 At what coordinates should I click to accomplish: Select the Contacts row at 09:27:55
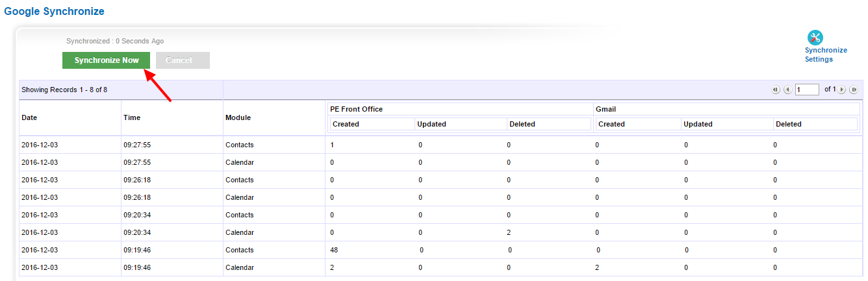pyautogui.click(x=239, y=145)
